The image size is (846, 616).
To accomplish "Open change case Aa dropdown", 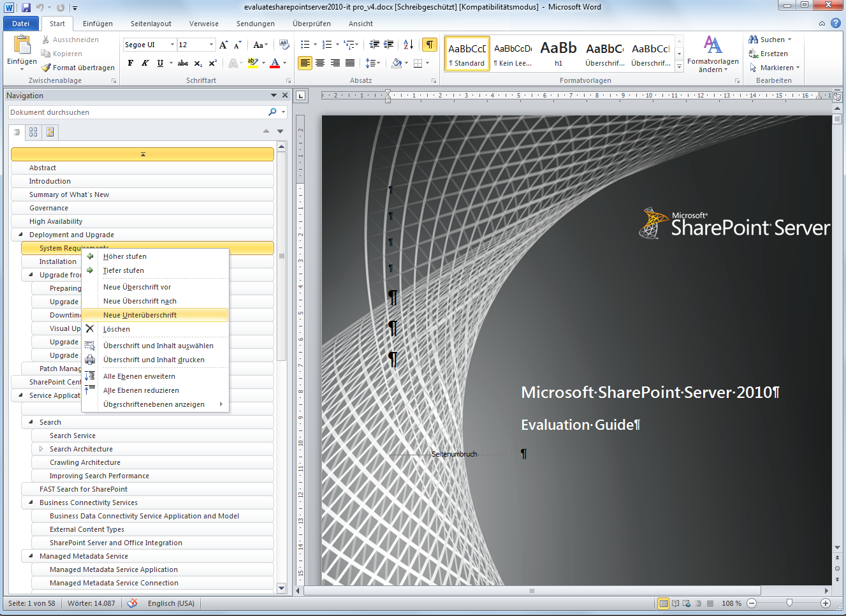I will click(259, 45).
